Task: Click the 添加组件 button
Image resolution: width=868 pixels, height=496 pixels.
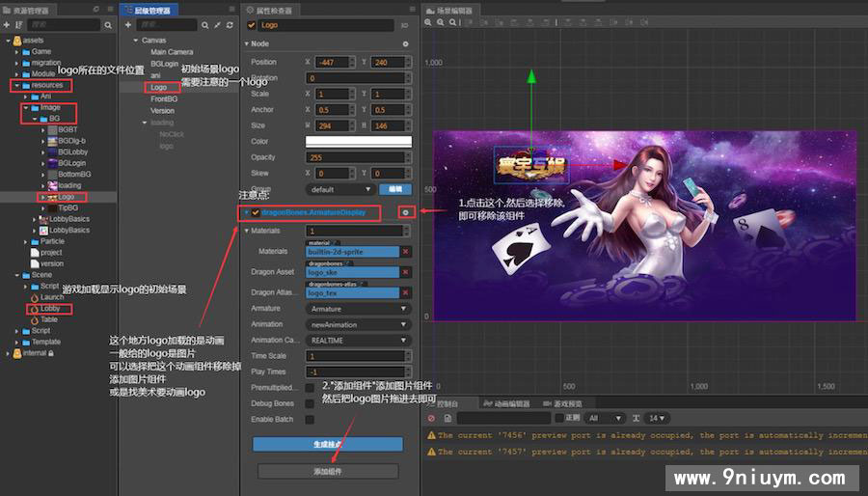Action: click(x=328, y=472)
